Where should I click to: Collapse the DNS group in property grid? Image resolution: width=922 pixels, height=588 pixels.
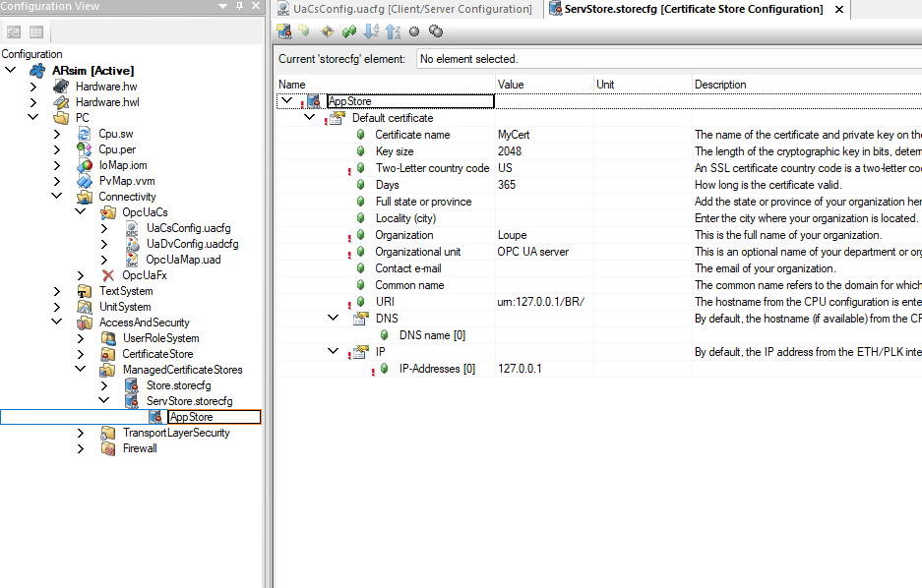point(333,318)
